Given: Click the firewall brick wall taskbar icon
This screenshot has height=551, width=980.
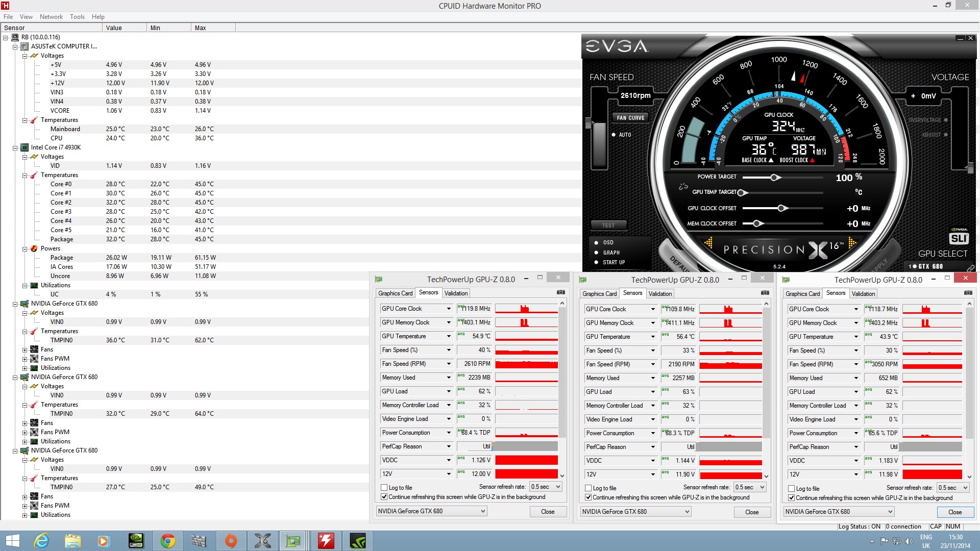Looking at the screenshot, I should (x=199, y=541).
